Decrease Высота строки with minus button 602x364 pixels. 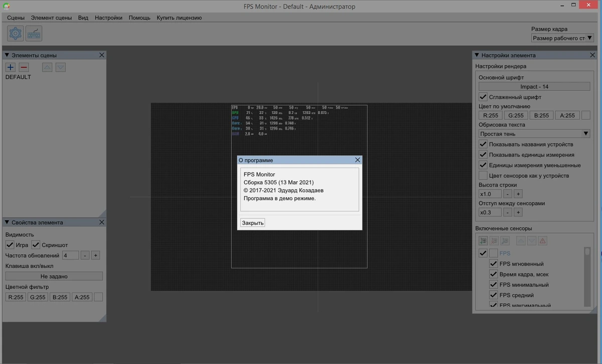[508, 194]
